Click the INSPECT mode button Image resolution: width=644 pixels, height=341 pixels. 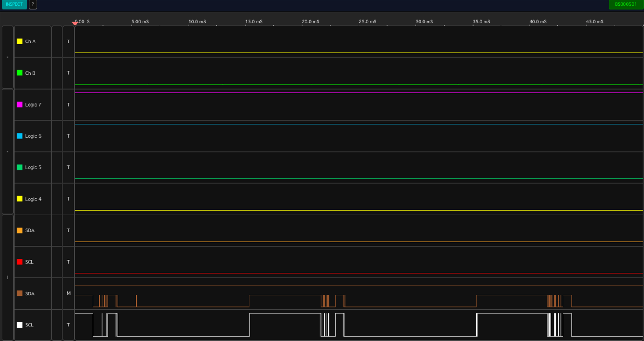(14, 4)
